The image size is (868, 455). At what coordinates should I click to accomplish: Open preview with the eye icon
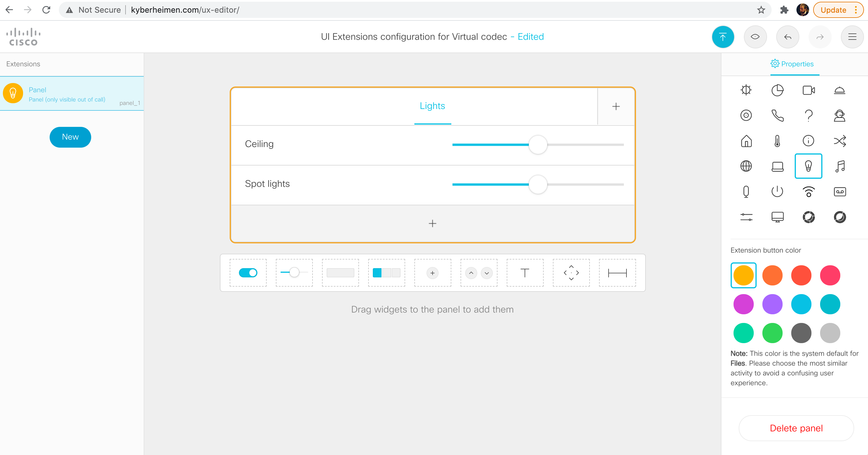[755, 37]
